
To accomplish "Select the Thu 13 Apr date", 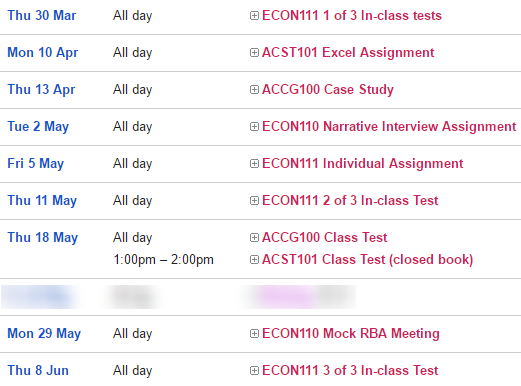I will click(x=41, y=90).
